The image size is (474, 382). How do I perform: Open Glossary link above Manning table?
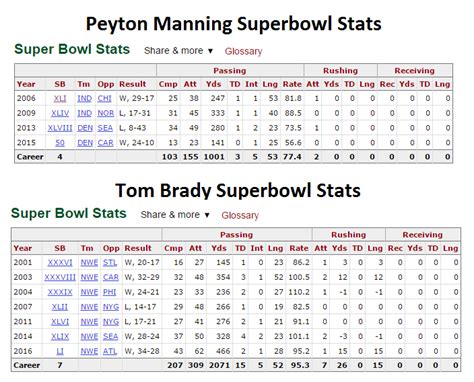(x=243, y=51)
